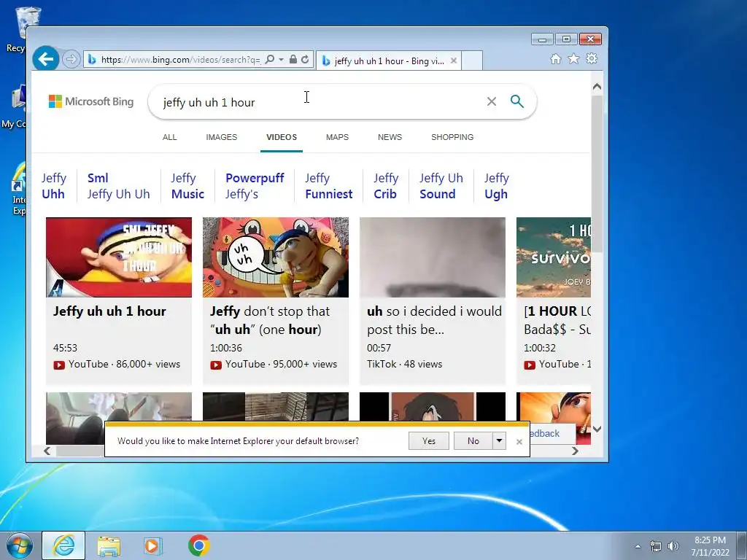Dismiss the default browser notification bar
The image size is (747, 560).
click(519, 442)
